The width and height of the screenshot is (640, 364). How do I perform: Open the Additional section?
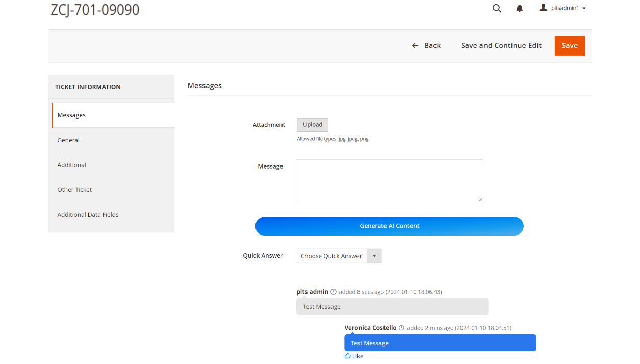coord(71,165)
